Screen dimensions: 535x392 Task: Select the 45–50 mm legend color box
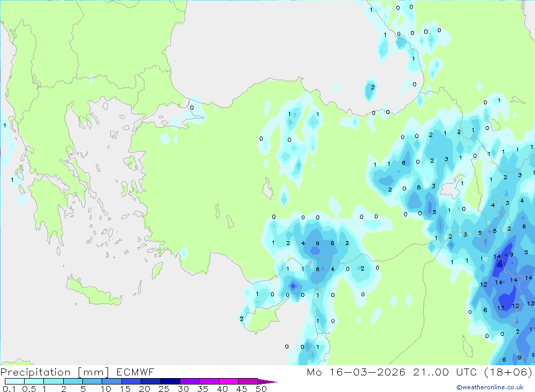point(248,381)
